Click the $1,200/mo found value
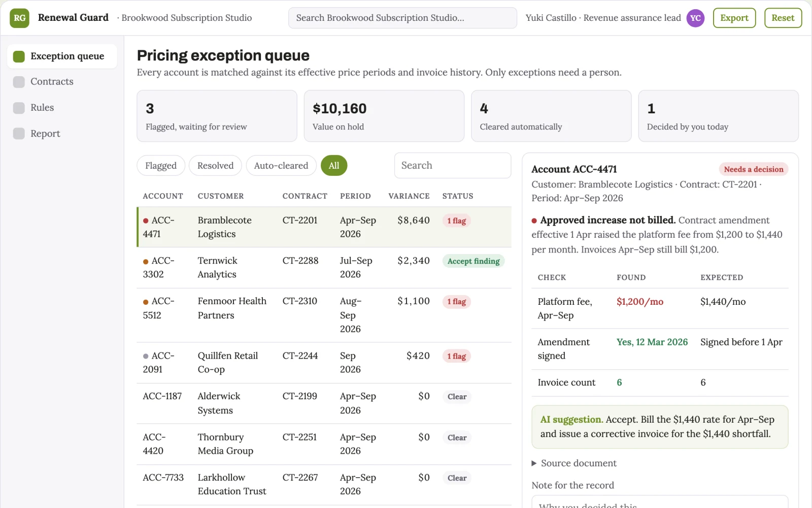This screenshot has height=508, width=812. 640,302
